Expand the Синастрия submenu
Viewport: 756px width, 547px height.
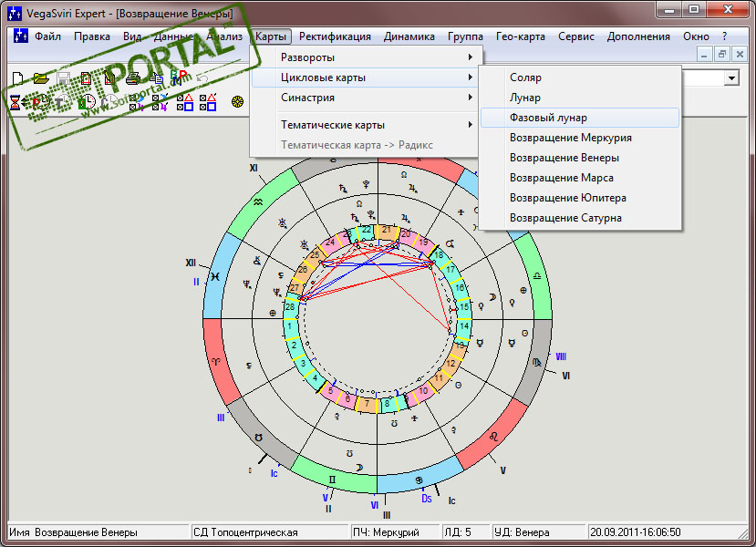tap(366, 98)
